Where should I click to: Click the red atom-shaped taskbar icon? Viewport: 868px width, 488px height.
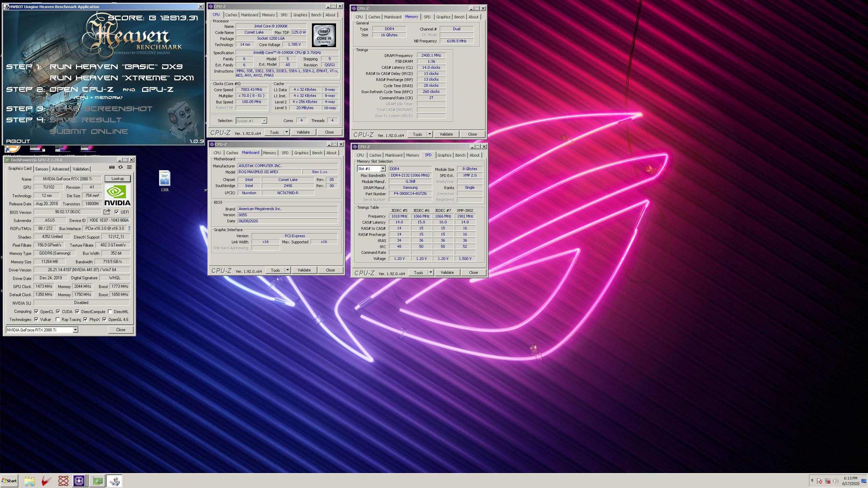point(63,481)
